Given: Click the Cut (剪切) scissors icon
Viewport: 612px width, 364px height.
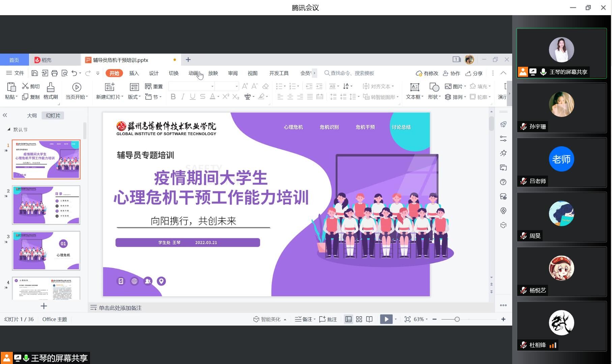Looking at the screenshot, I should click(25, 86).
